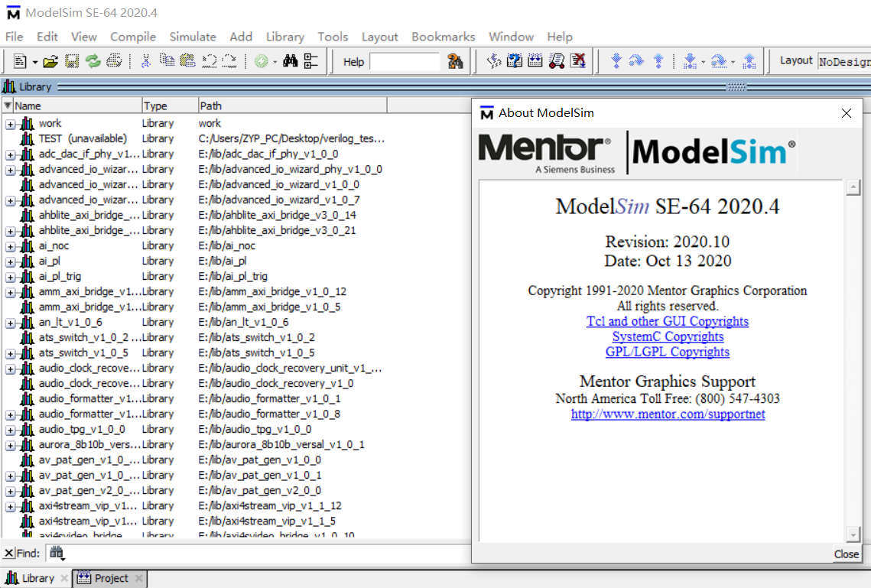The image size is (871, 588).
Task: Expand the an_lt_v1_0_6 library node
Action: coord(11,323)
